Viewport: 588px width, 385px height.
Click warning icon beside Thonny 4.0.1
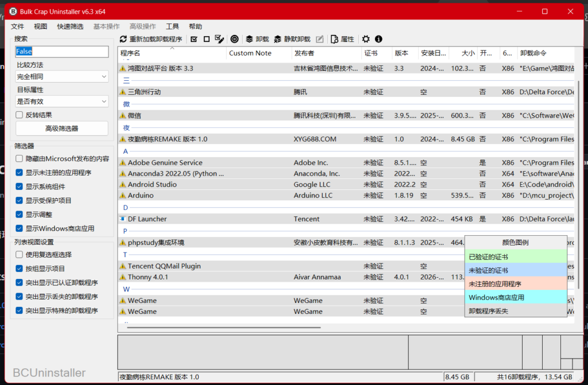coord(123,277)
